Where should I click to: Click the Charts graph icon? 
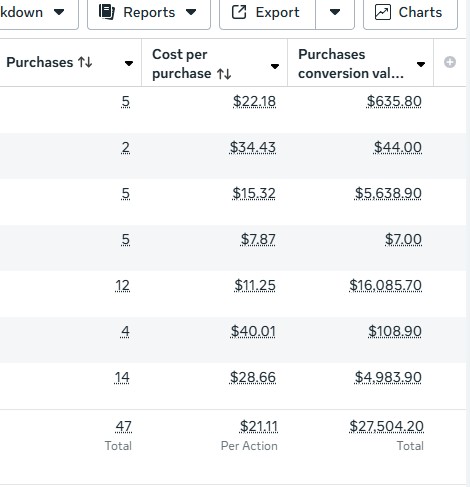(383, 12)
